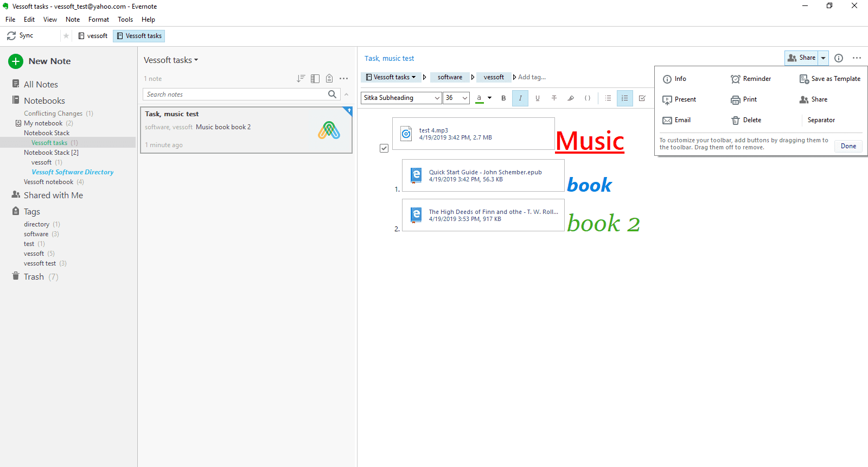Click the software tag chip
The width and height of the screenshot is (868, 467).
click(450, 77)
